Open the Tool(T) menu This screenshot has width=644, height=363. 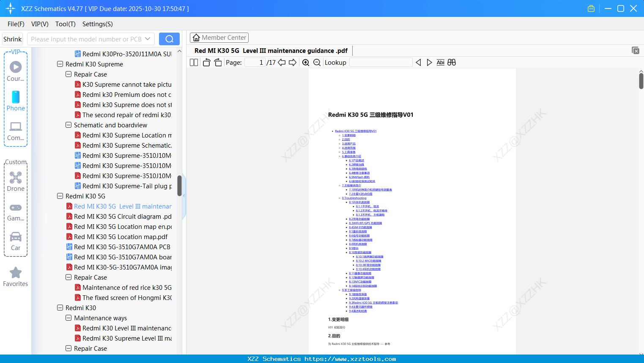[x=66, y=24]
